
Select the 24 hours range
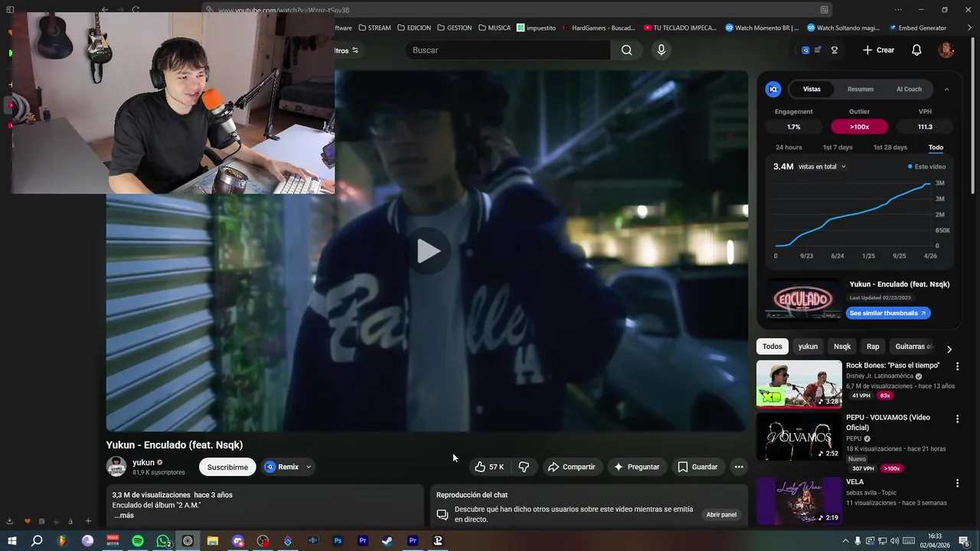(x=789, y=148)
